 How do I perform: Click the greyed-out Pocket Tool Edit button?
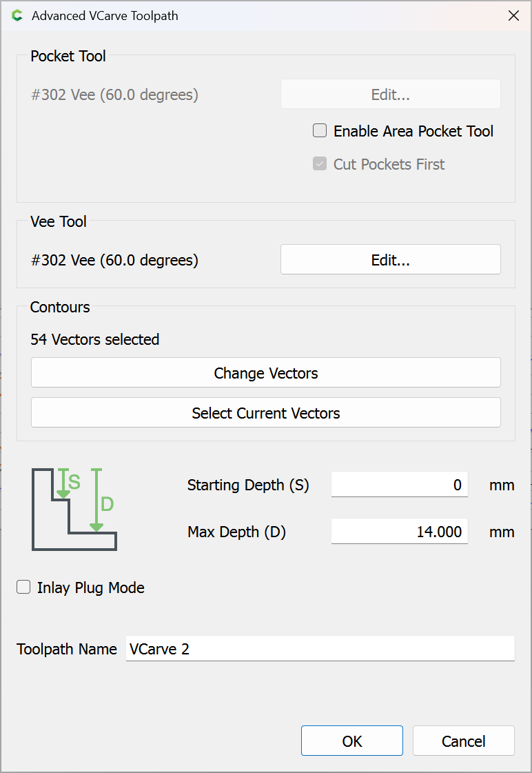tap(391, 94)
